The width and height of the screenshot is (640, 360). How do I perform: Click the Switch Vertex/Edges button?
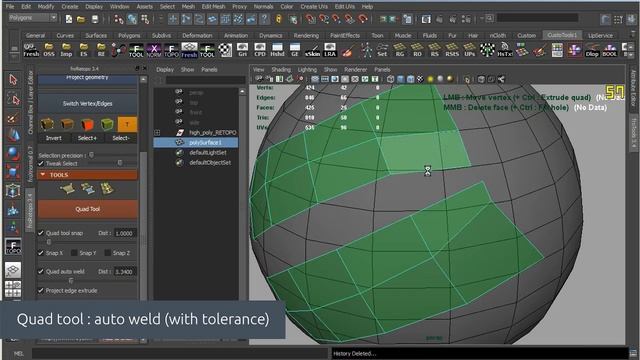87,104
